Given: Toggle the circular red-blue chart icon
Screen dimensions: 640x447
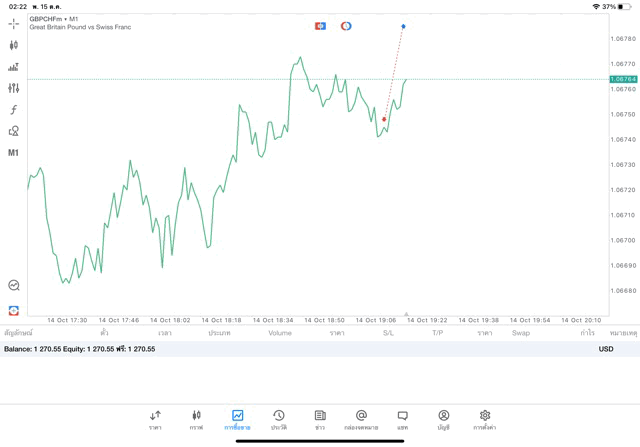Looking at the screenshot, I should click(x=346, y=26).
